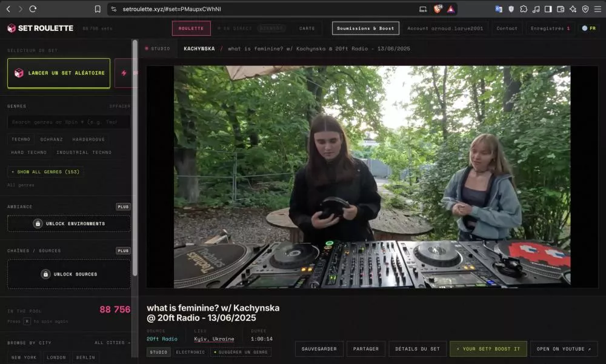The height and width of the screenshot is (364, 606).
Task: Click the Leo AI sparkle icon
Action: 573,9
